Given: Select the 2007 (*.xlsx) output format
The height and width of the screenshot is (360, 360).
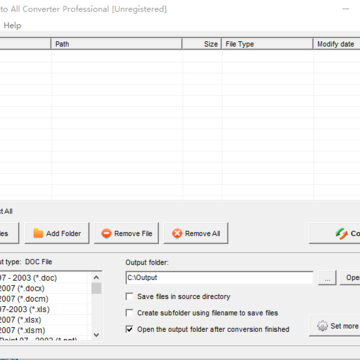Looking at the screenshot, I should (x=45, y=320).
